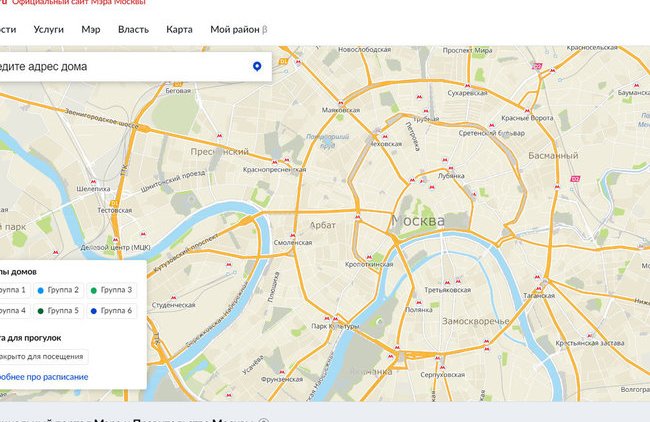Open the Карта menu item
Viewport: 650px width, 422px height.
coord(179,29)
